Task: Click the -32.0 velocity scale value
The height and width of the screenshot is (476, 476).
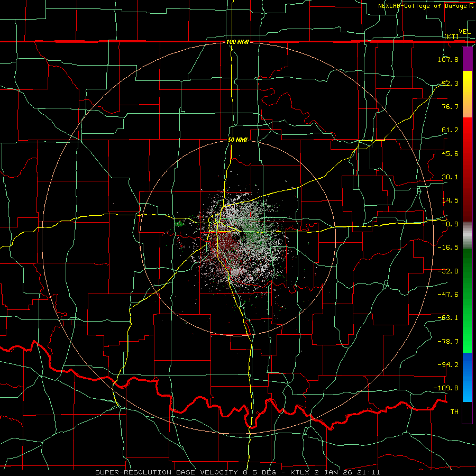Action: coord(448,271)
